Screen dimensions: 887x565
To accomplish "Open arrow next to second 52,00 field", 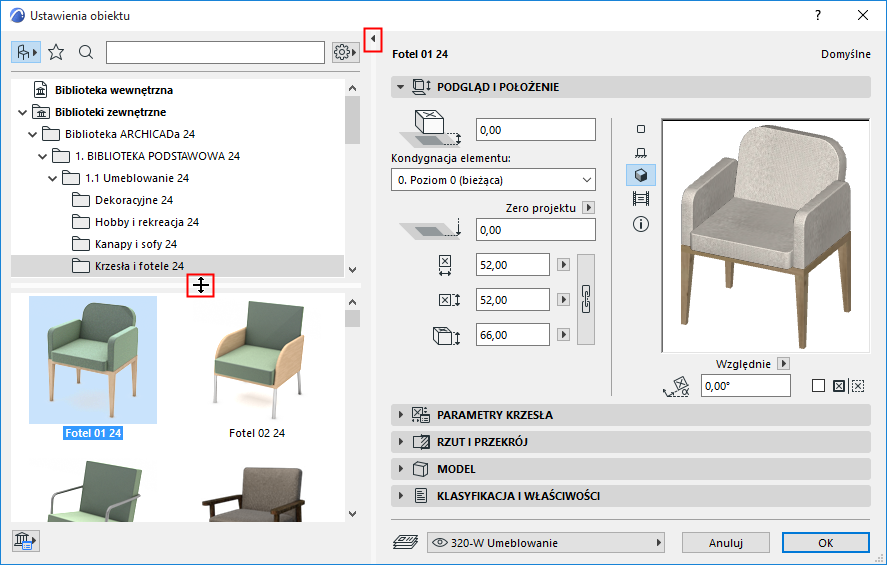I will coord(563,300).
